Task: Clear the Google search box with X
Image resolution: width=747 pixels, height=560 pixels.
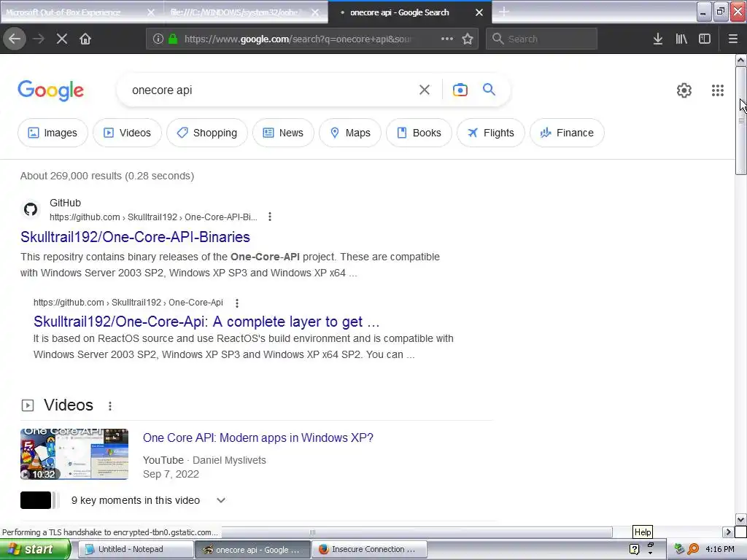Action: point(424,90)
